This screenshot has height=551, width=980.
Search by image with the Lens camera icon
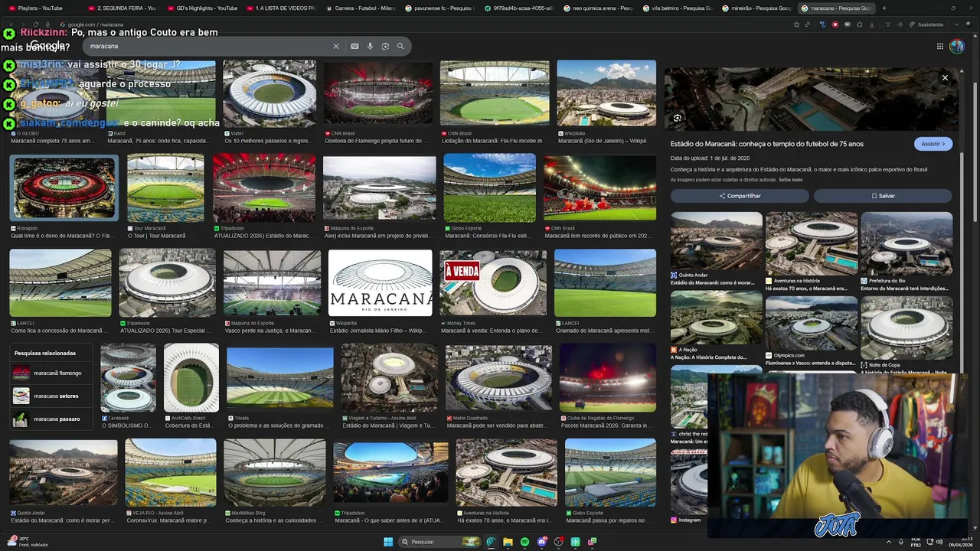coord(385,46)
